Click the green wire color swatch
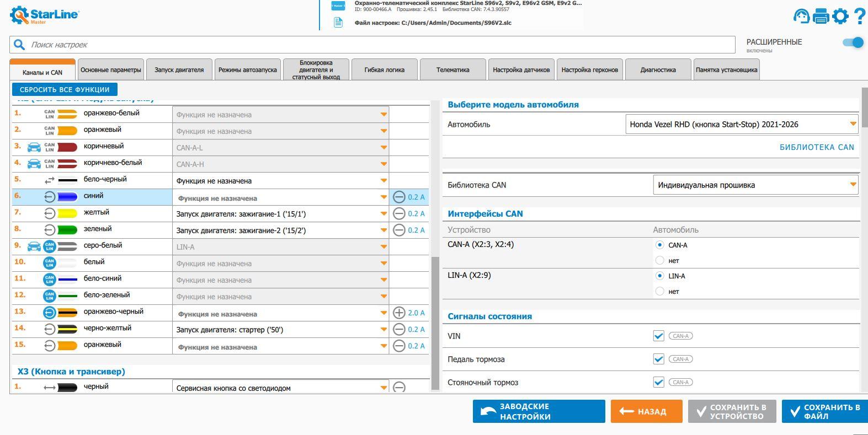The width and height of the screenshot is (868, 435). 67,230
